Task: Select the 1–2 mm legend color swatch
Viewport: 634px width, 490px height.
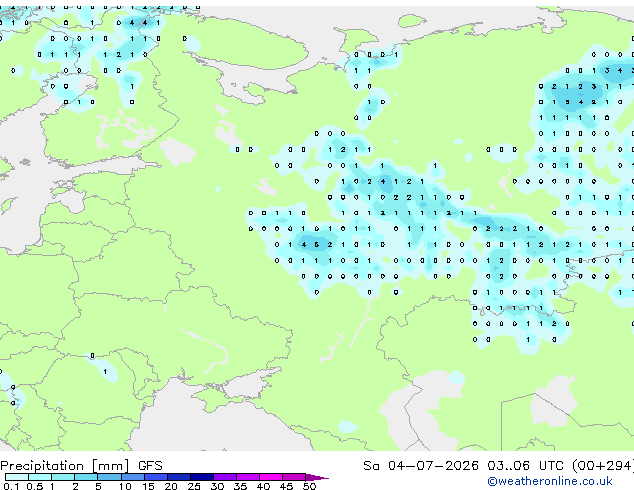Action: pos(63,477)
